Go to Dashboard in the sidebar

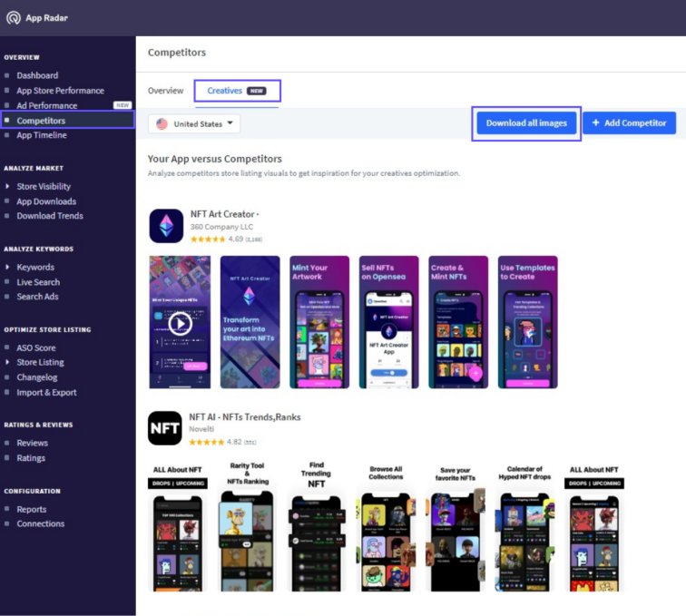tap(37, 75)
